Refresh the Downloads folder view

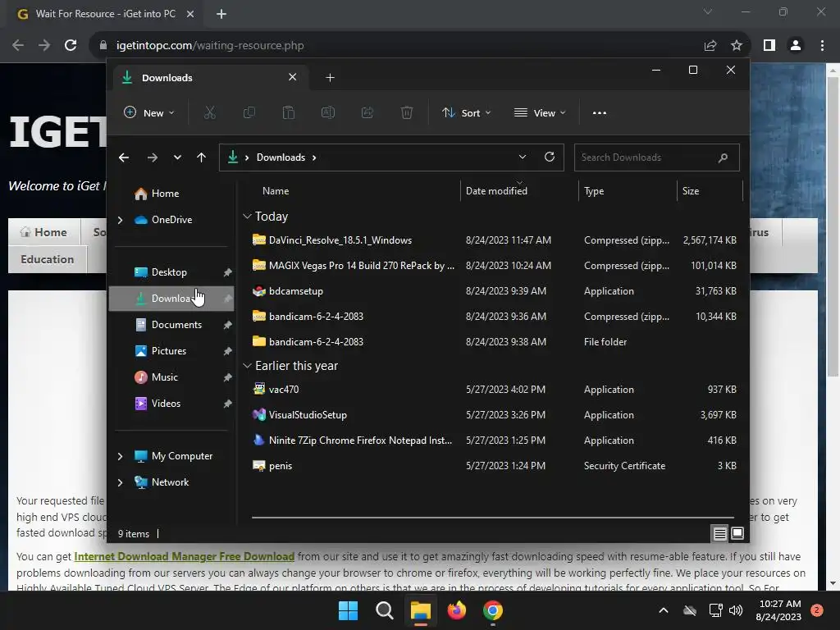(x=550, y=157)
